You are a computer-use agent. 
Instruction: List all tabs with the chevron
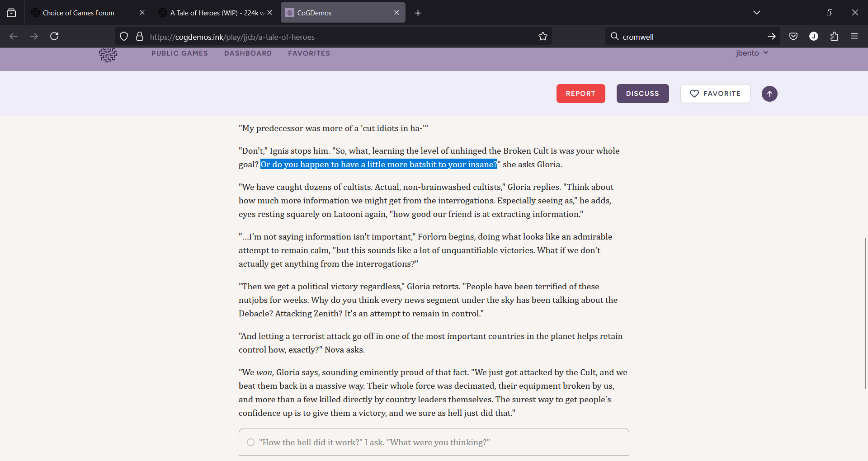point(757,13)
